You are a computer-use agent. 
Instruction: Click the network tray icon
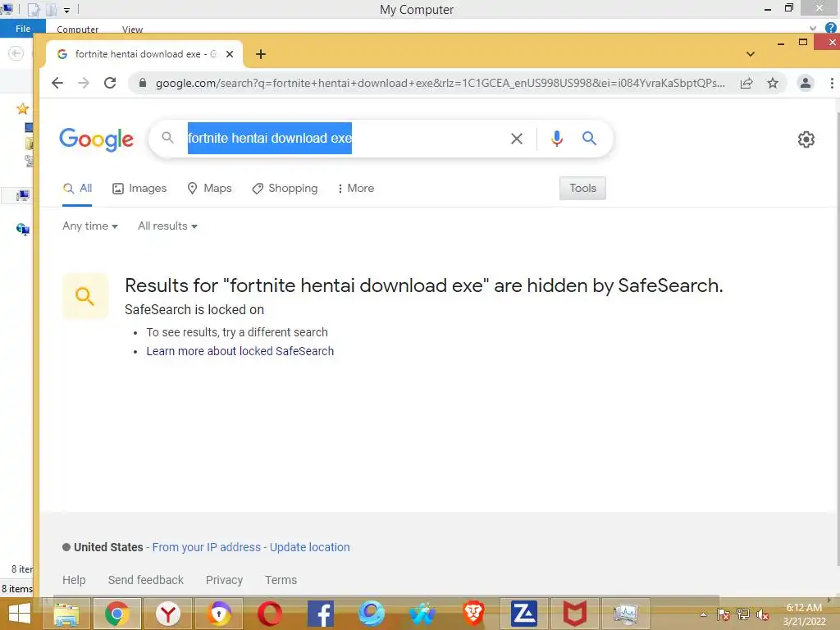(x=743, y=614)
